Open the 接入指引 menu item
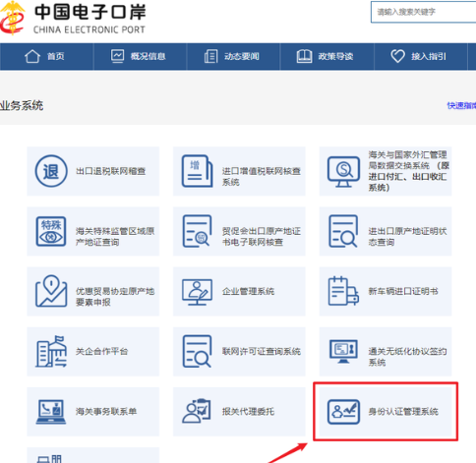 [421, 56]
